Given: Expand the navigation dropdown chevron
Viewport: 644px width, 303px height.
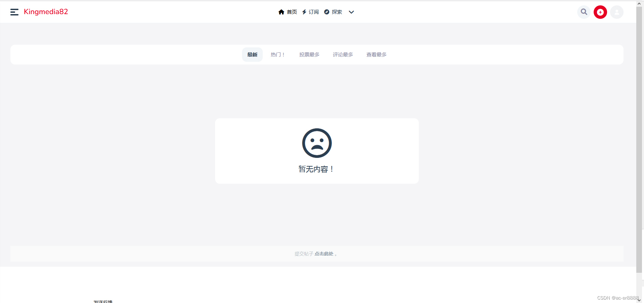Looking at the screenshot, I should pos(351,12).
